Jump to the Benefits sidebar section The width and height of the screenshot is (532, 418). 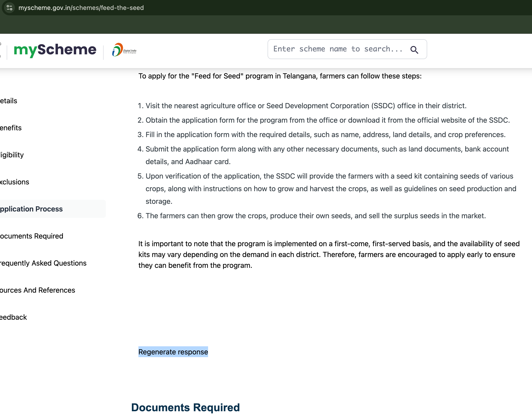click(x=11, y=128)
